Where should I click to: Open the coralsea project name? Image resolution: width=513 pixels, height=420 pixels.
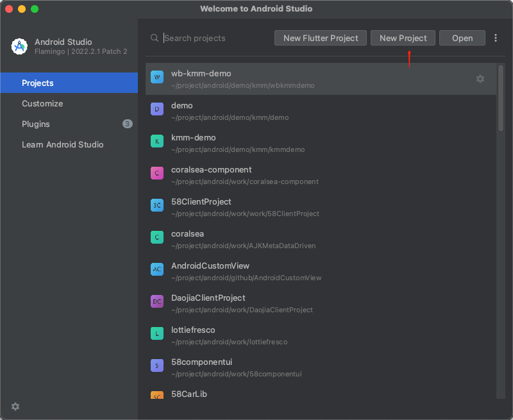coord(187,233)
